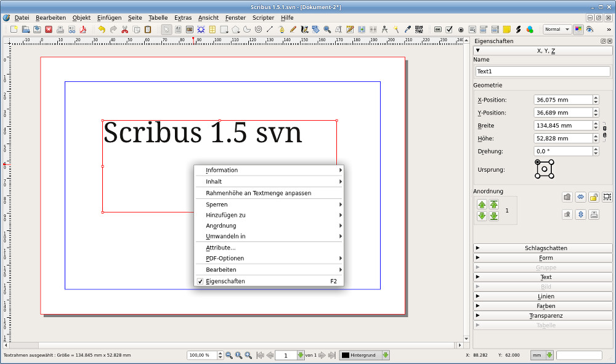Toggle enable or disable printing of object
This screenshot has height=364, width=616.
(x=594, y=214)
